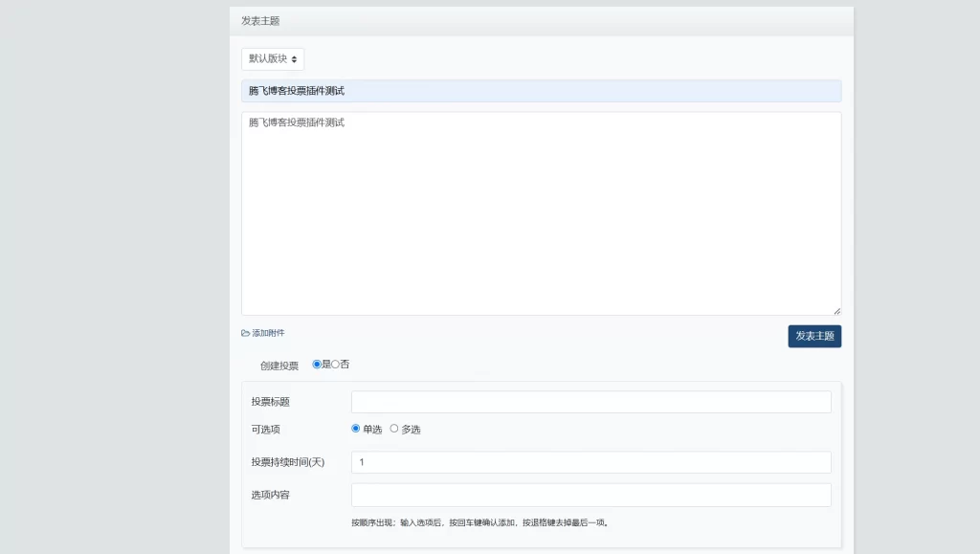The height and width of the screenshot is (554, 980).
Task: Open the 默认版块 forum selector dropdown
Action: 271,58
